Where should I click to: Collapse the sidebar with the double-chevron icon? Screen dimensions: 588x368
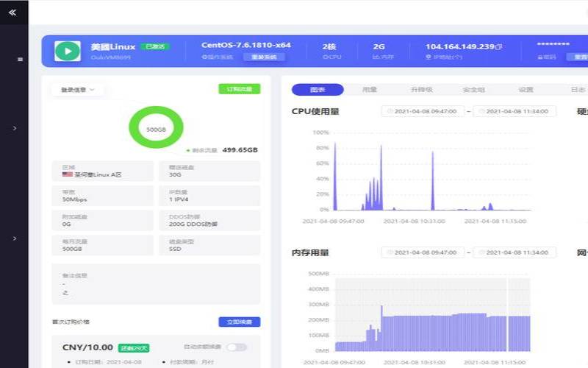click(12, 12)
